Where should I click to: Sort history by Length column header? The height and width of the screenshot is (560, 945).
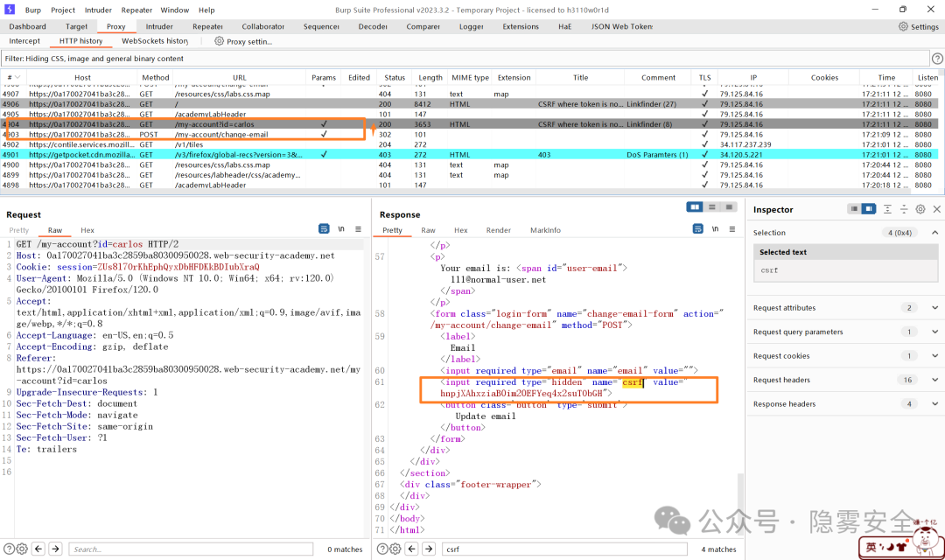pos(430,77)
